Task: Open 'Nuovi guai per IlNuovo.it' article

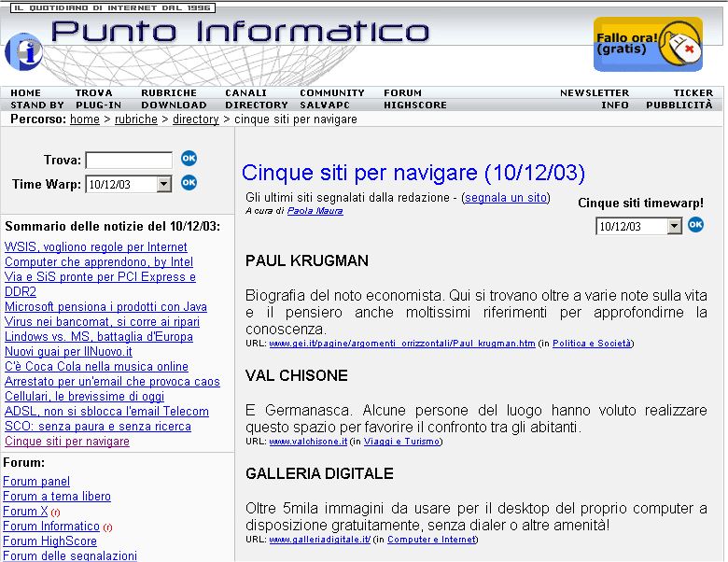Action: [x=68, y=352]
